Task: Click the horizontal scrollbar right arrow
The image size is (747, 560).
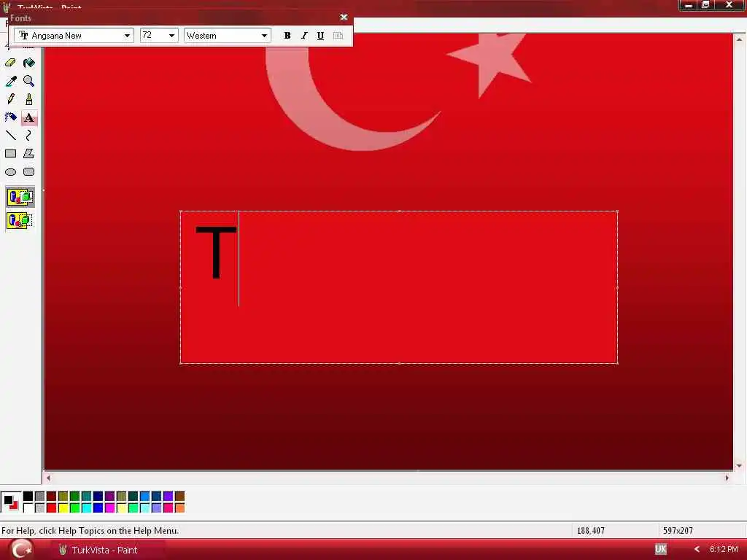Action: coord(727,478)
